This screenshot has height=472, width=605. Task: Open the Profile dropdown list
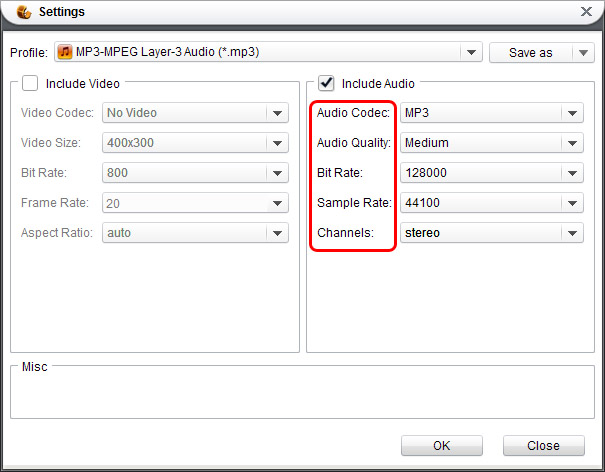click(268, 52)
